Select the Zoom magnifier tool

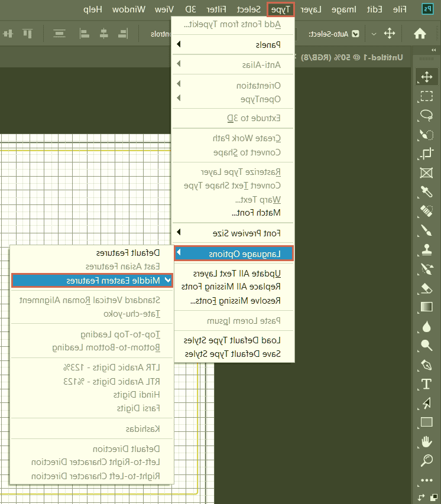click(x=426, y=460)
